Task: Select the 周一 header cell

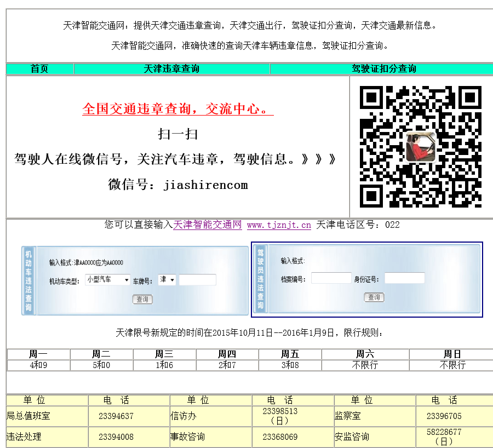Action: [38, 354]
